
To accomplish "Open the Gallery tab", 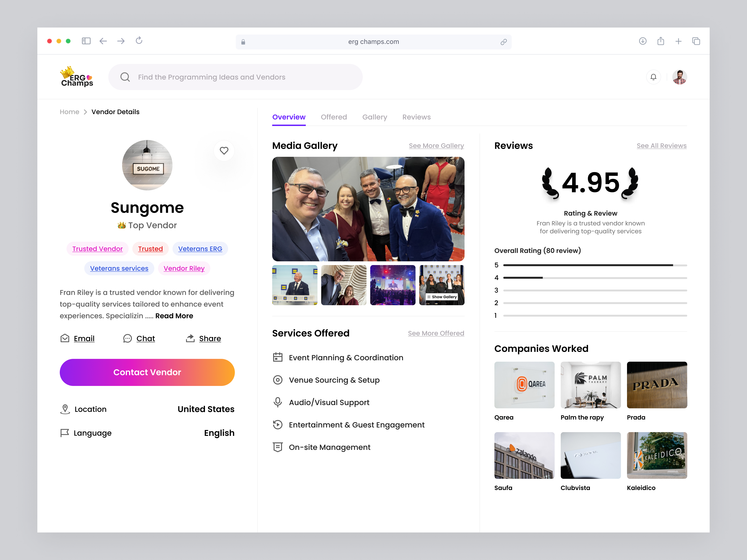I will (x=374, y=117).
